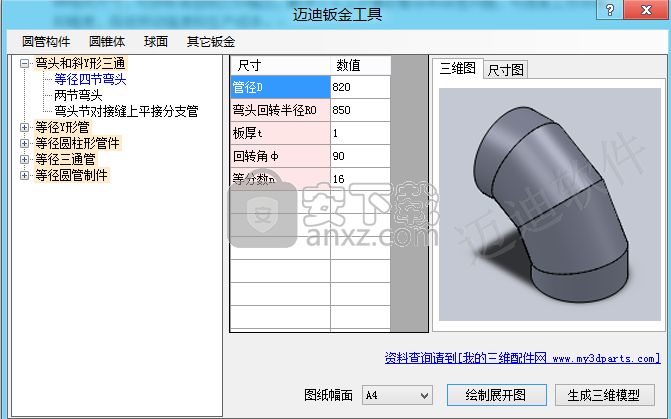This screenshot has width=671, height=419.
Task: Expand the 等径圆管制件 tree node
Action: coord(24,175)
